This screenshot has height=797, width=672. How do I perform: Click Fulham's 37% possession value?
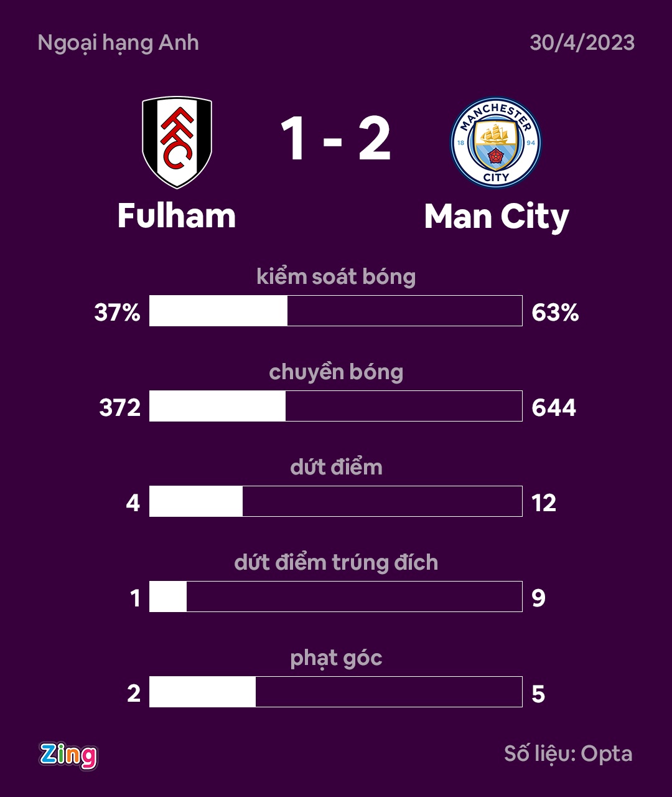click(x=118, y=312)
